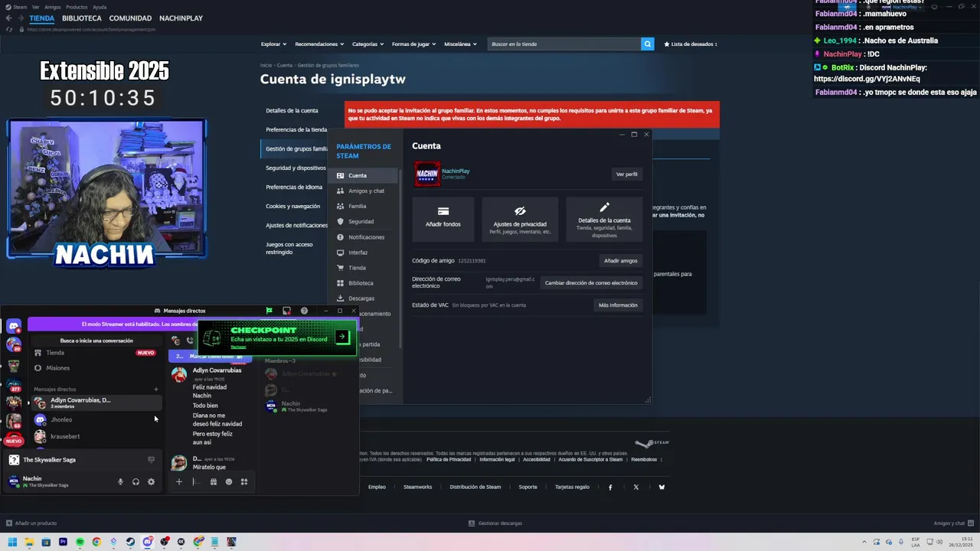This screenshot has width=980, height=551.
Task: Open krausebert direct message
Action: point(96,436)
